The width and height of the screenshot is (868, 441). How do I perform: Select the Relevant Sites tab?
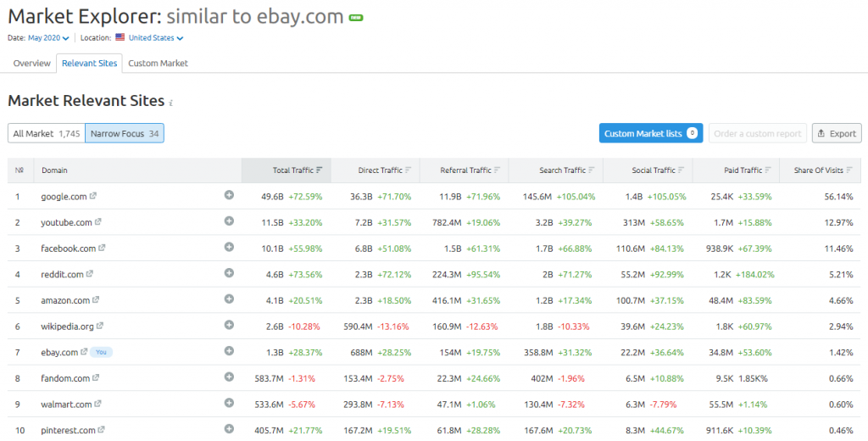click(x=89, y=63)
